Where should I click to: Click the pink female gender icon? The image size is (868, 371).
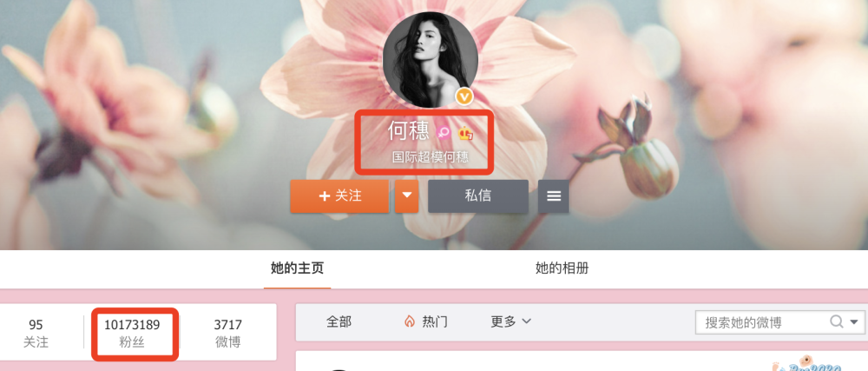[x=444, y=133]
